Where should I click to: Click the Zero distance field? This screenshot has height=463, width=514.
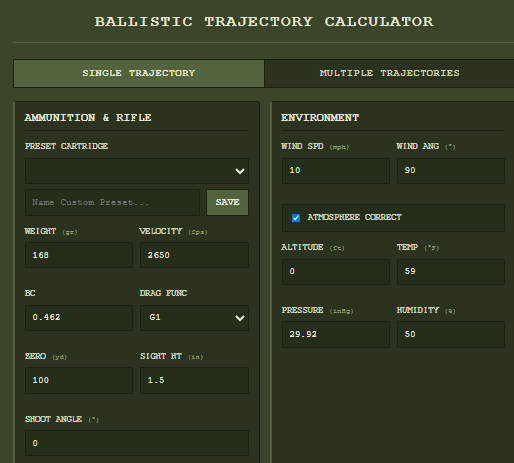[79, 380]
